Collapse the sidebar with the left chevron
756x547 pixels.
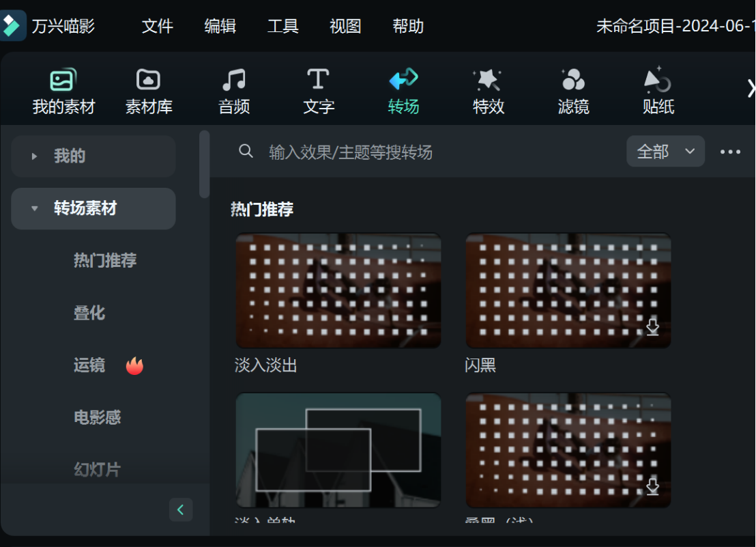[x=181, y=509]
